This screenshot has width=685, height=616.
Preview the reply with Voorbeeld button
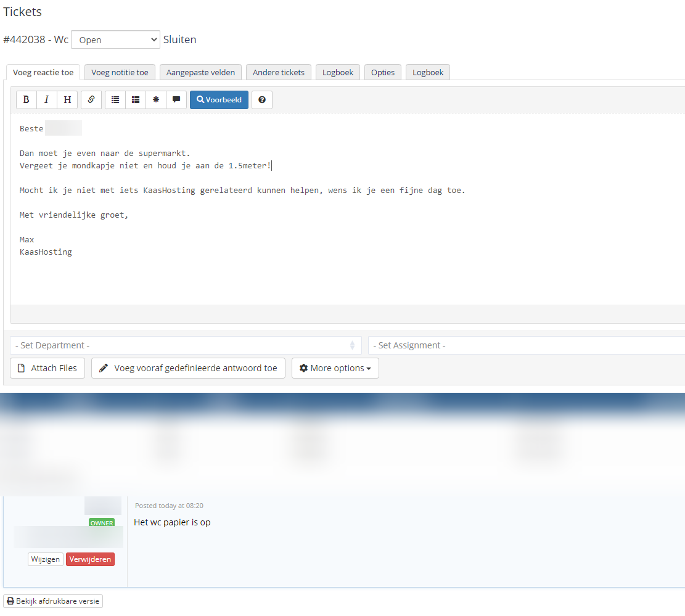(219, 100)
